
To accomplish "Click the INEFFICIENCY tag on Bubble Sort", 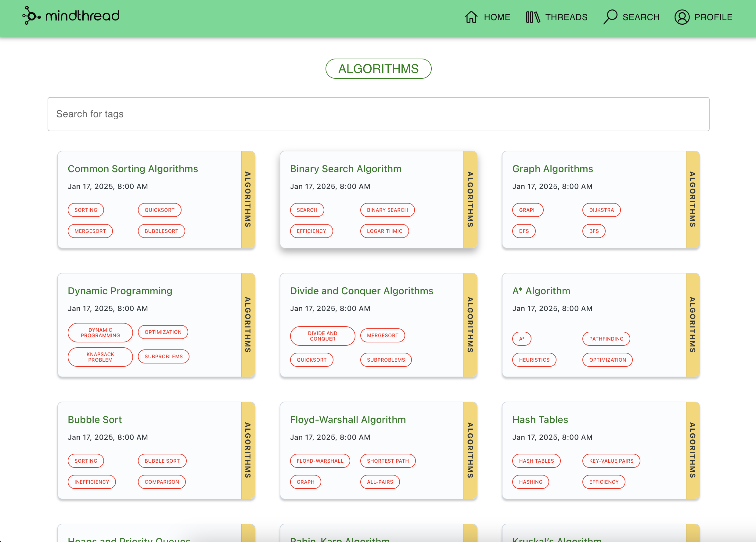I will coord(92,482).
